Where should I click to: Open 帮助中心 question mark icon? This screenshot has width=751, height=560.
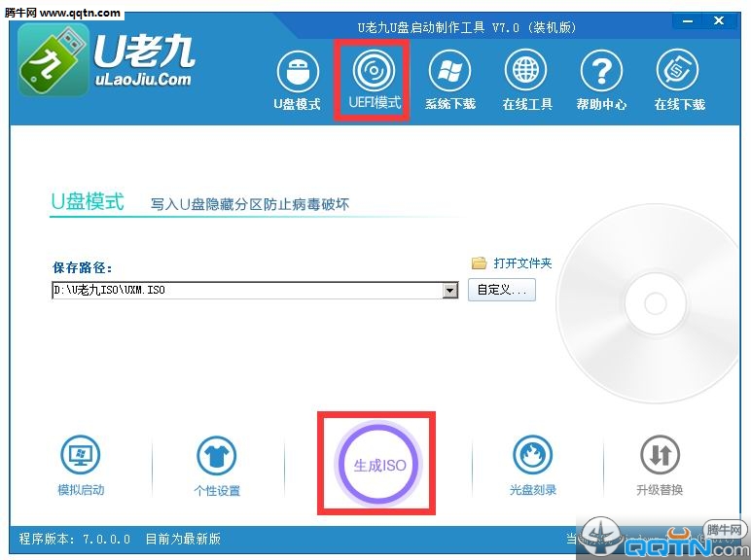[x=601, y=71]
